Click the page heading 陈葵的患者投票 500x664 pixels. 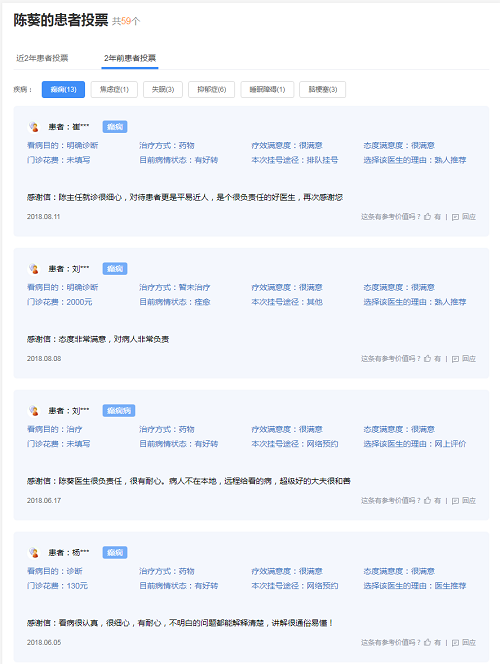click(61, 20)
